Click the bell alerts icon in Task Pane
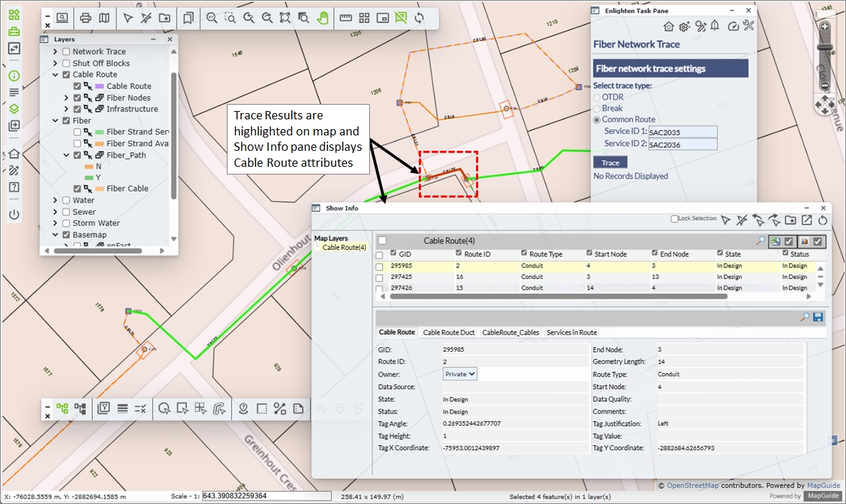Screen dimensions: 846x504 714,27
